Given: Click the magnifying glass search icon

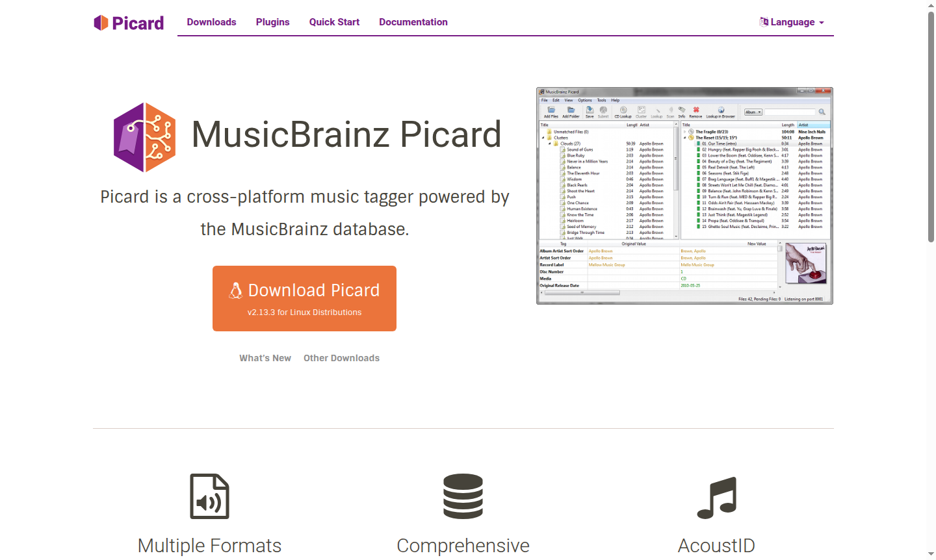Looking at the screenshot, I should coord(822,112).
